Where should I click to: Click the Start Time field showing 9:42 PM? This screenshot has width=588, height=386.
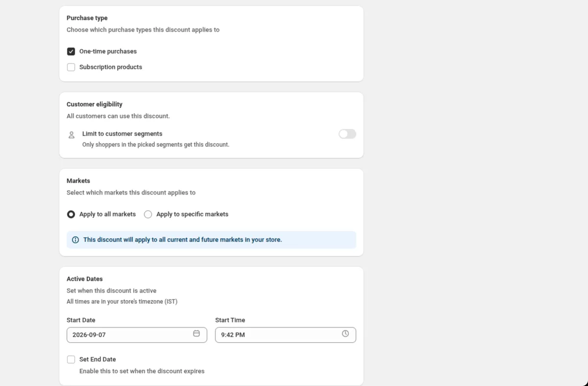point(286,335)
